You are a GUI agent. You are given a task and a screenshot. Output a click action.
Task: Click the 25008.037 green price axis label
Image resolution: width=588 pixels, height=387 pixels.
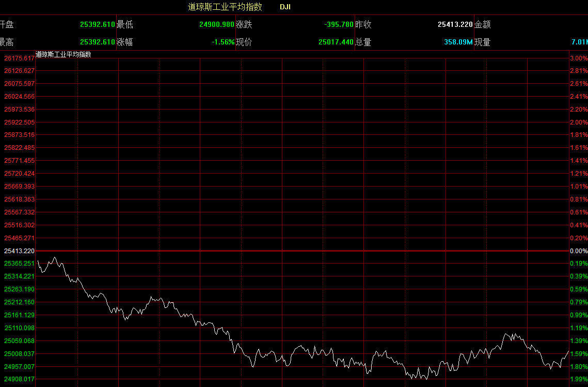coord(19,353)
